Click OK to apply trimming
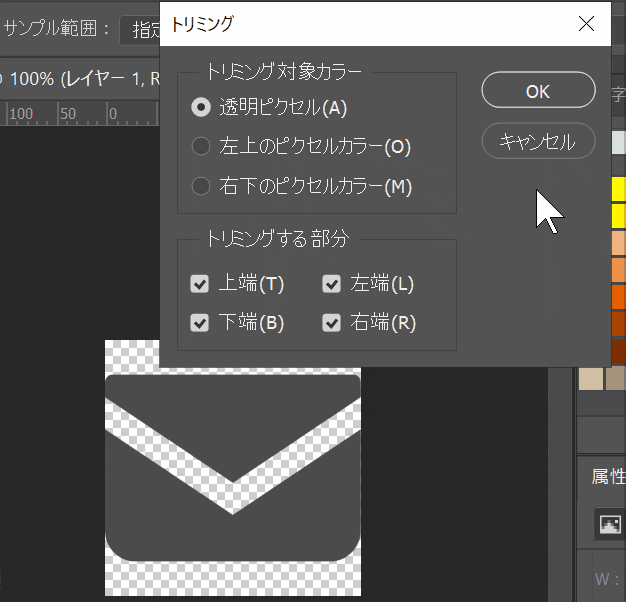 tap(538, 91)
